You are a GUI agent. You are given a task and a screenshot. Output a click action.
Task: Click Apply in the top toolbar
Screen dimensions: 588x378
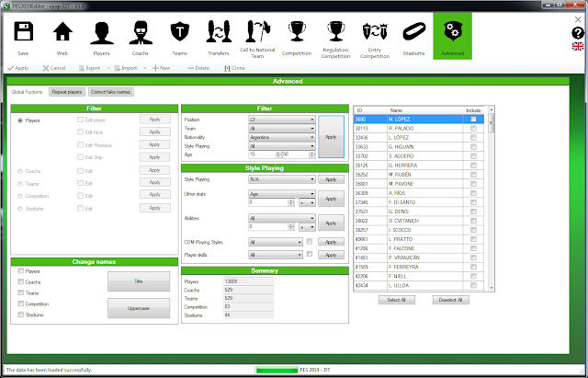18,68
